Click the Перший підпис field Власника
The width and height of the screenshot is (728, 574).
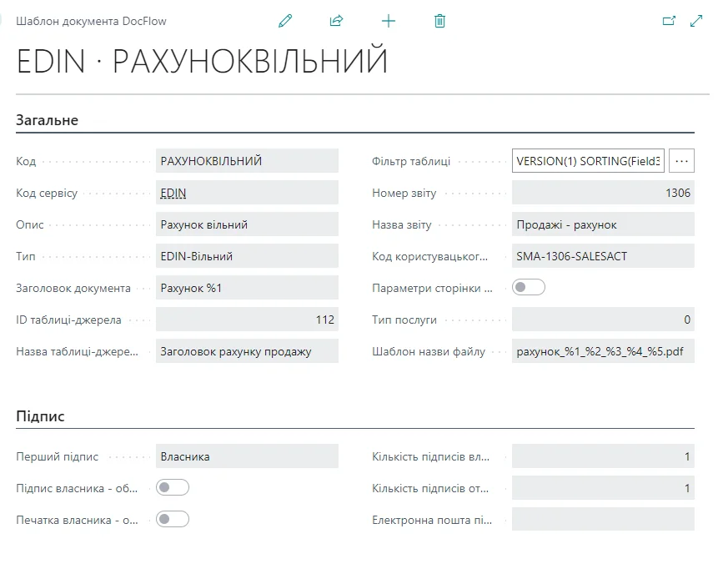pos(247,456)
